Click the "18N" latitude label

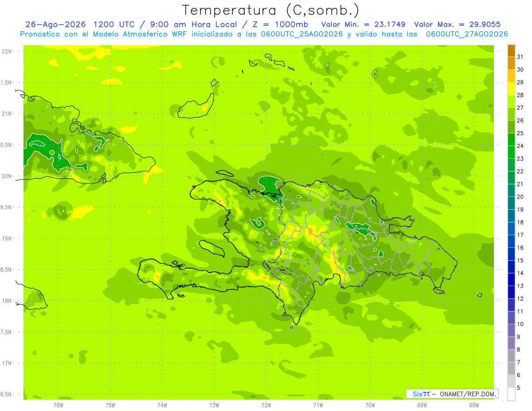[x=7, y=301]
